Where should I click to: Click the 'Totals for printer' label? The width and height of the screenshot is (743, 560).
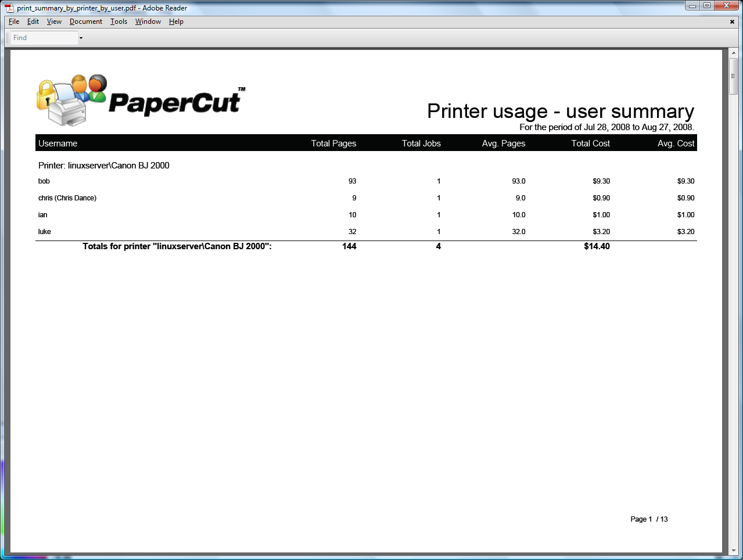coord(177,246)
